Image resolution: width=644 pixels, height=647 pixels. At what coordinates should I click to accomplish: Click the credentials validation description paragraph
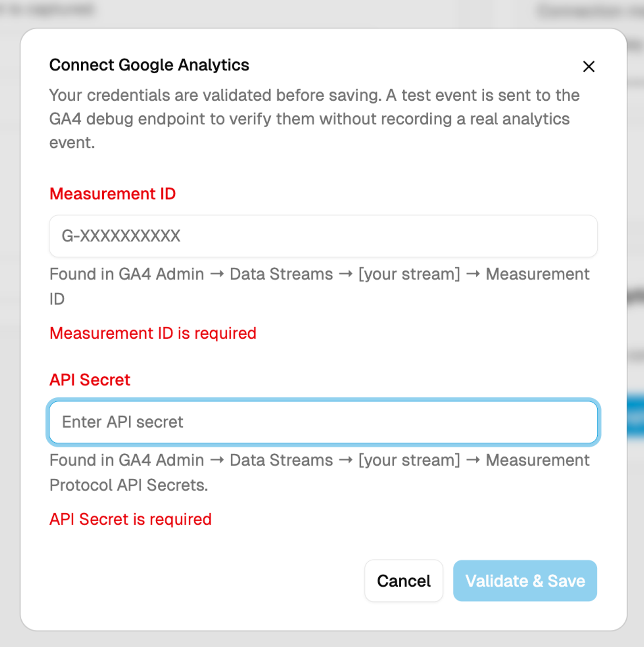(314, 119)
